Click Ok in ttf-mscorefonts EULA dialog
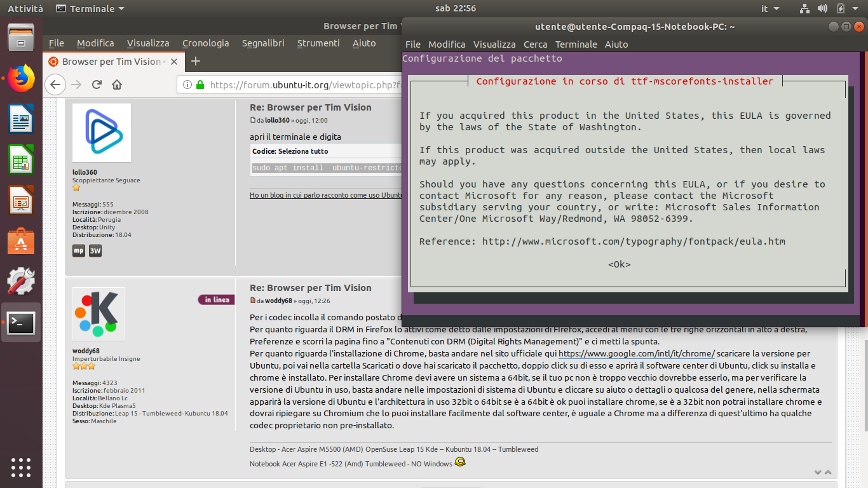The image size is (868, 488). (620, 264)
